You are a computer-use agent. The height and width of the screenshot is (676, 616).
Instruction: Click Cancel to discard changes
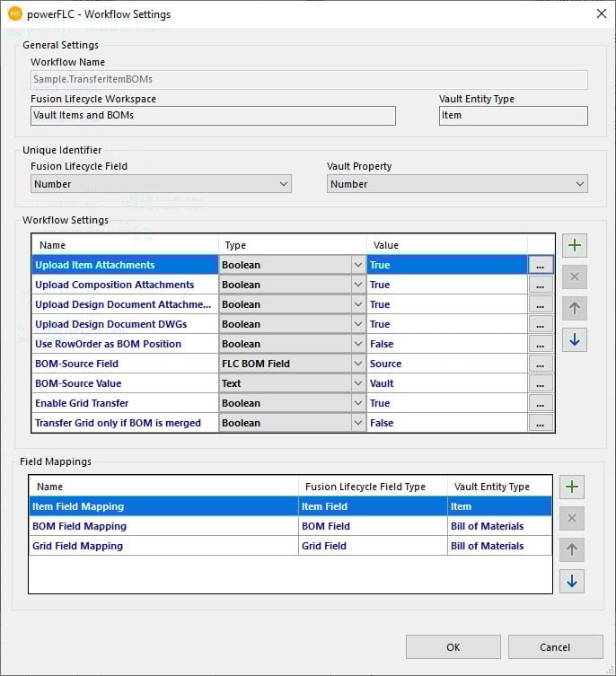555,646
